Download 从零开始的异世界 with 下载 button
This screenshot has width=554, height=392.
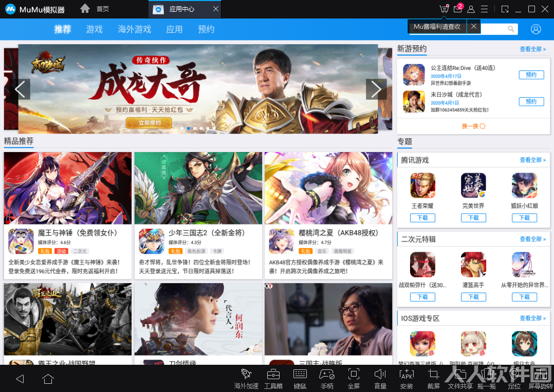524,297
